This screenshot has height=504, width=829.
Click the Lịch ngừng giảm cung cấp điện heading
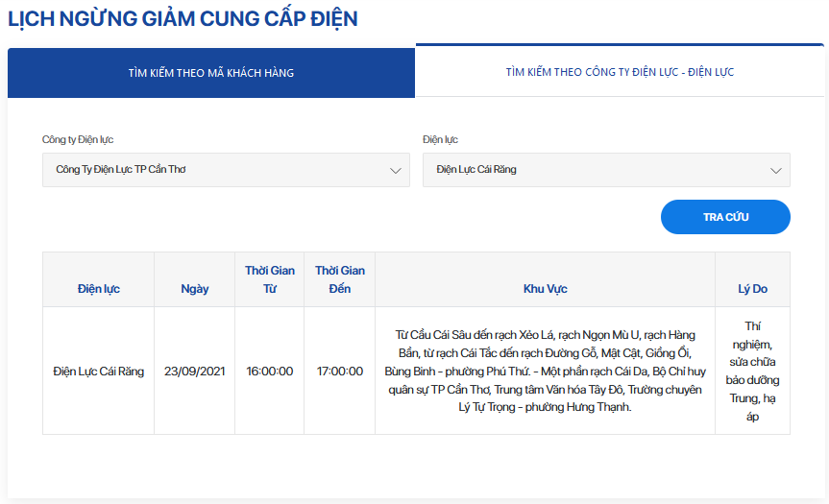click(183, 18)
